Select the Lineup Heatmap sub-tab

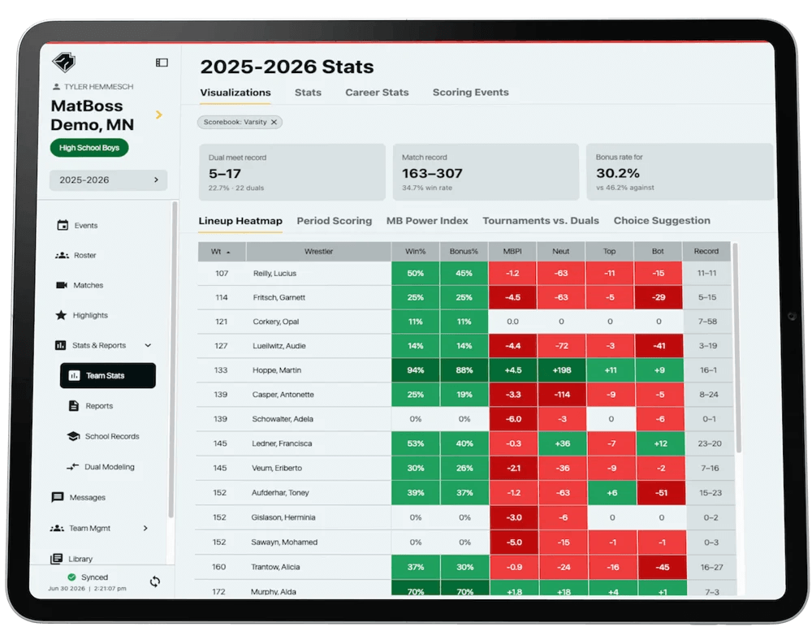point(240,221)
